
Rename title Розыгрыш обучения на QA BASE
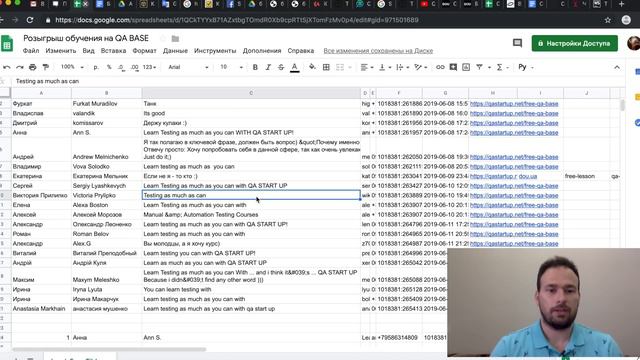pyautogui.click(x=86, y=38)
